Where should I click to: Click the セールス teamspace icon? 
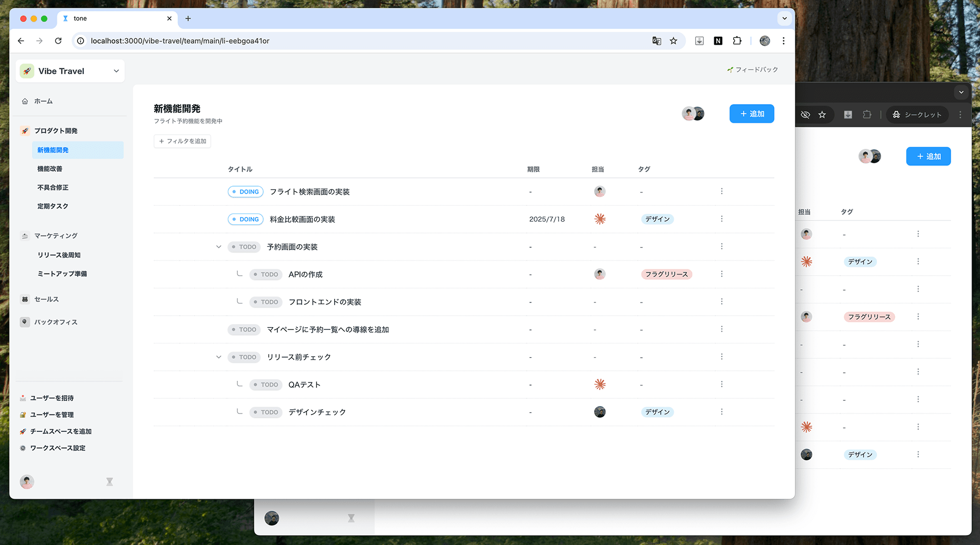pos(25,299)
